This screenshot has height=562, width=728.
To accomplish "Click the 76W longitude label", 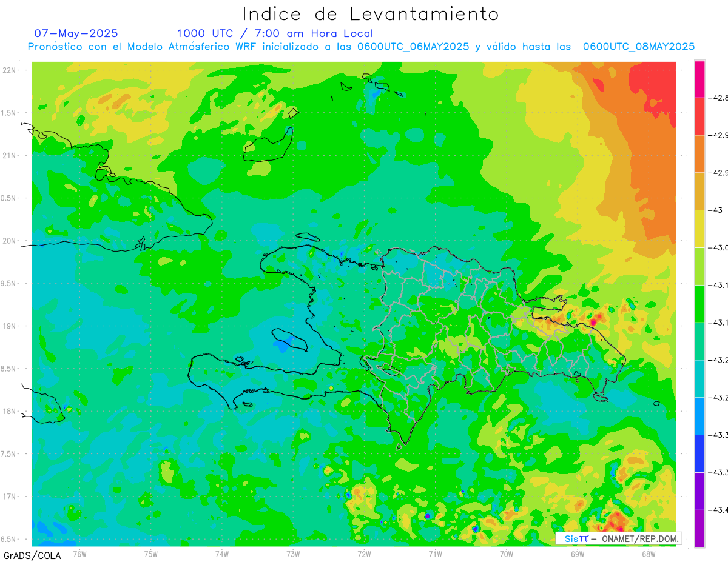I will [79, 553].
